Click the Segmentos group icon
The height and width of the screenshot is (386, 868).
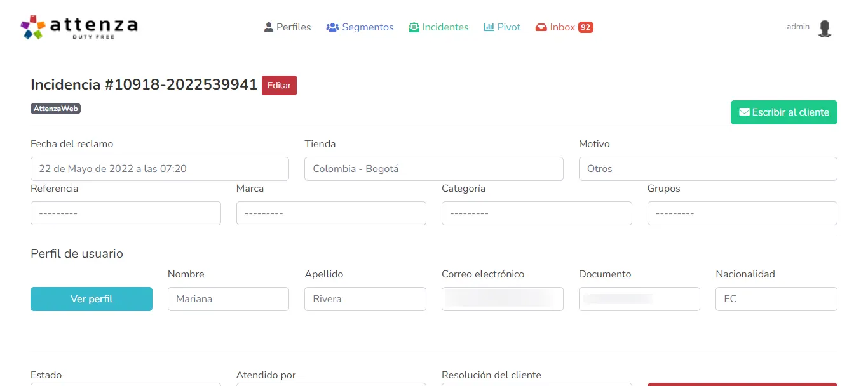click(332, 27)
